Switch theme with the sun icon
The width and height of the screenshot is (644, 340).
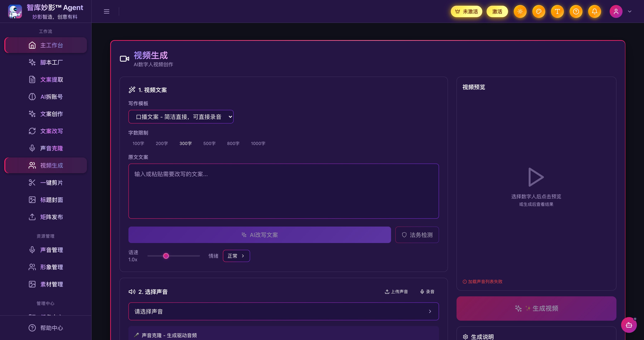click(520, 11)
